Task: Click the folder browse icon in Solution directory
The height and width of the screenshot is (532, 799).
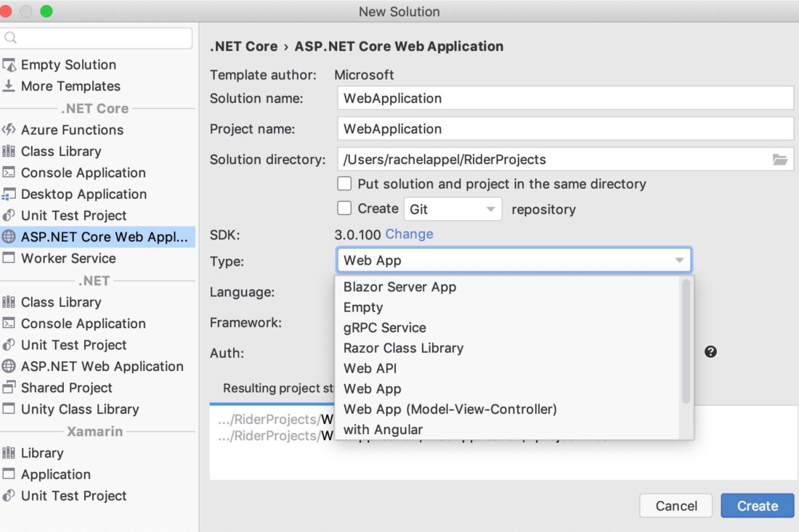Action: click(x=779, y=160)
